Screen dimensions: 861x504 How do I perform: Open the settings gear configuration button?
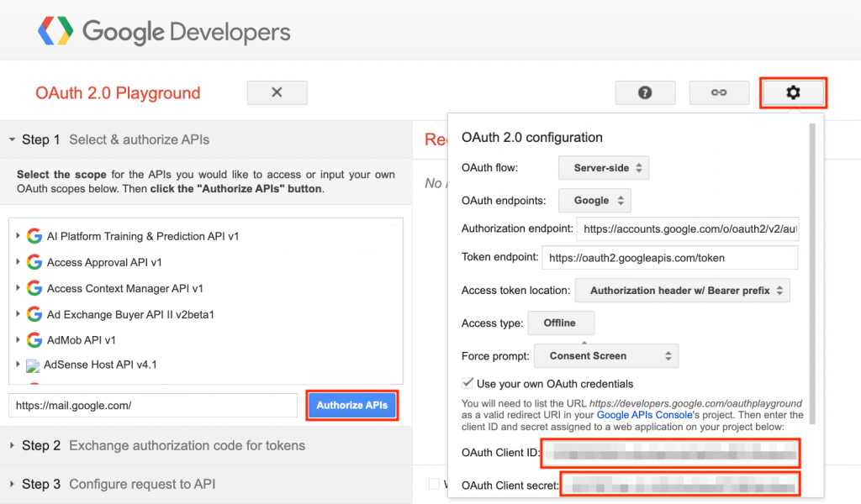coord(793,92)
